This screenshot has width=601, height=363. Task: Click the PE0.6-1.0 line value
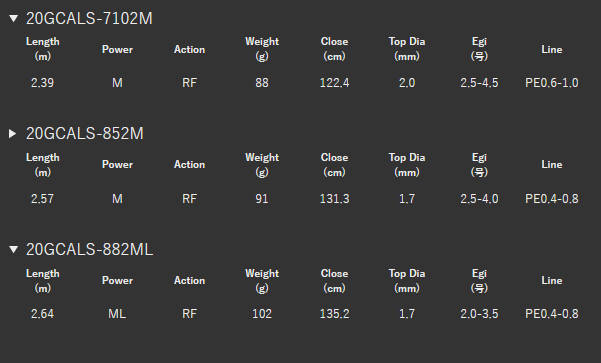pos(552,83)
